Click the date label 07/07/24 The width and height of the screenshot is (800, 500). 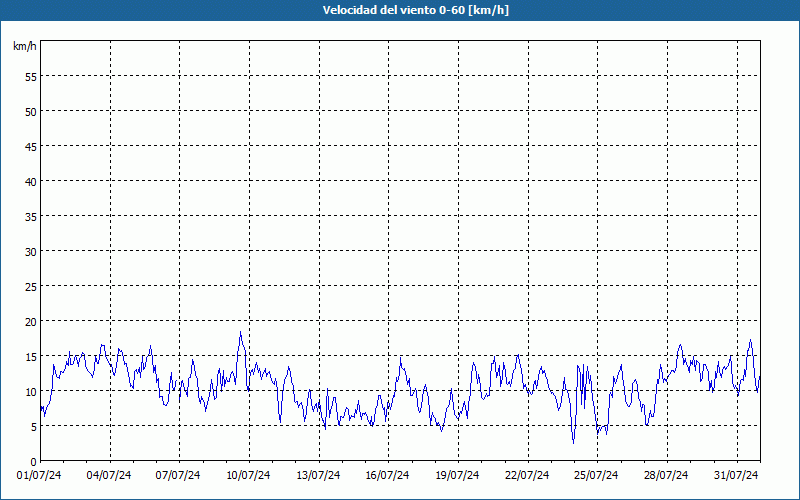click(x=178, y=476)
